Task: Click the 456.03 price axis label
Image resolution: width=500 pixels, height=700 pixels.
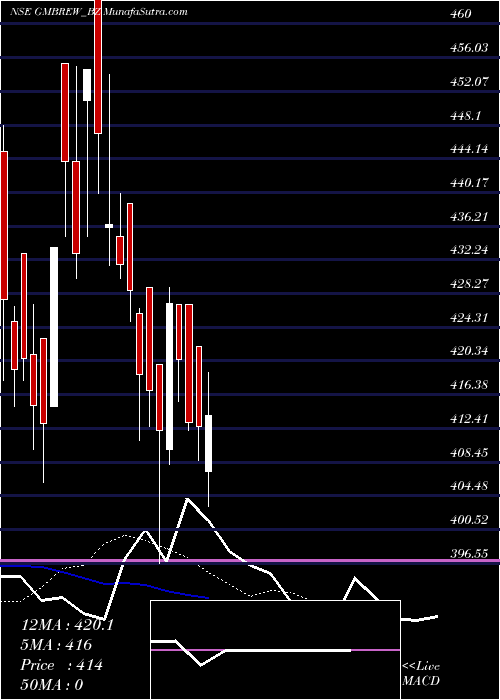Action: 469,48
